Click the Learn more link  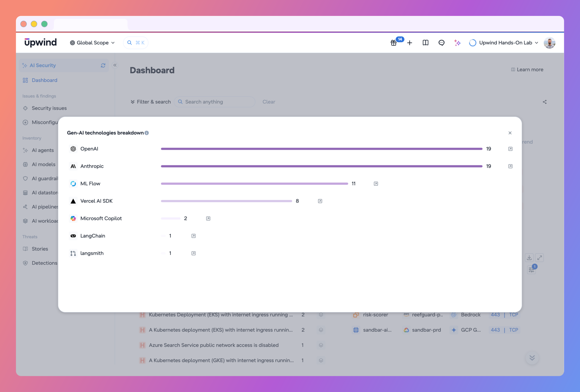pos(527,70)
